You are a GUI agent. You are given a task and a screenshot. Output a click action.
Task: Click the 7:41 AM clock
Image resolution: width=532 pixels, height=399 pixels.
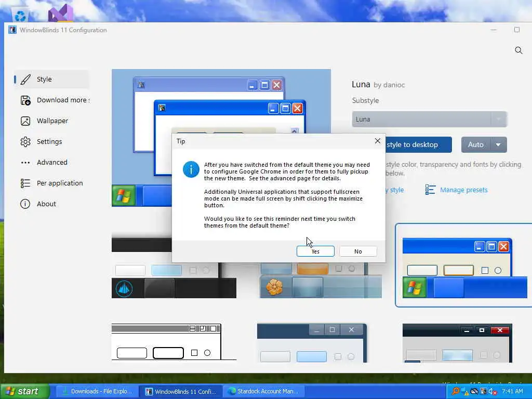512,391
